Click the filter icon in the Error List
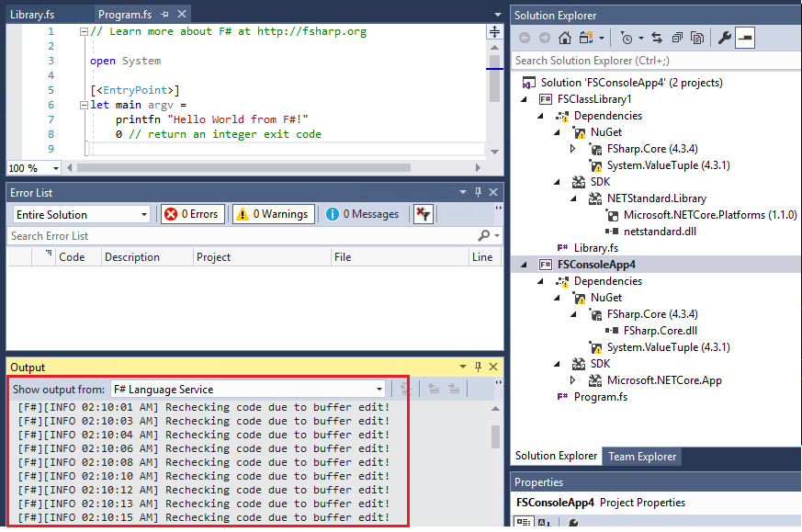 click(421, 213)
